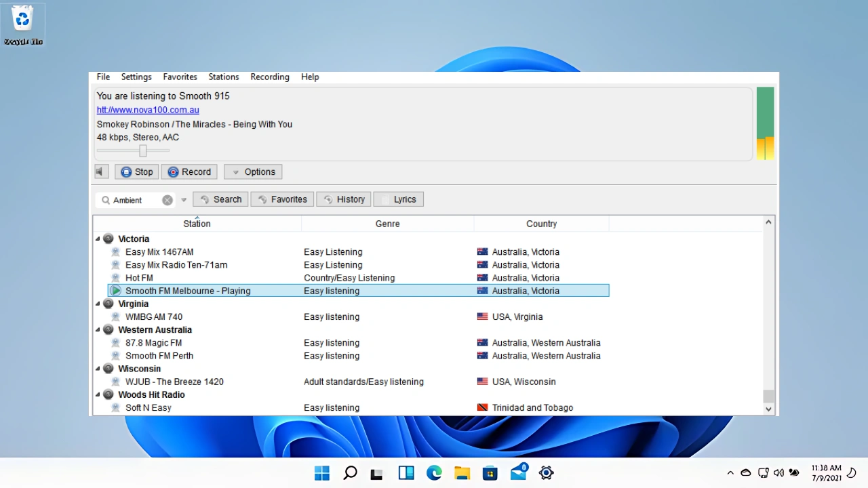Click the Woods Hit Radio group icon
The height and width of the screenshot is (488, 868).
[108, 394]
